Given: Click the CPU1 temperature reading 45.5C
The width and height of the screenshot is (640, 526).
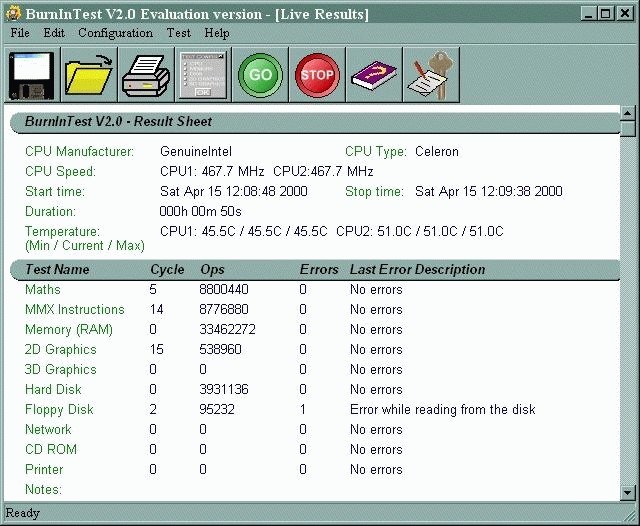Looking at the screenshot, I should point(244,231).
